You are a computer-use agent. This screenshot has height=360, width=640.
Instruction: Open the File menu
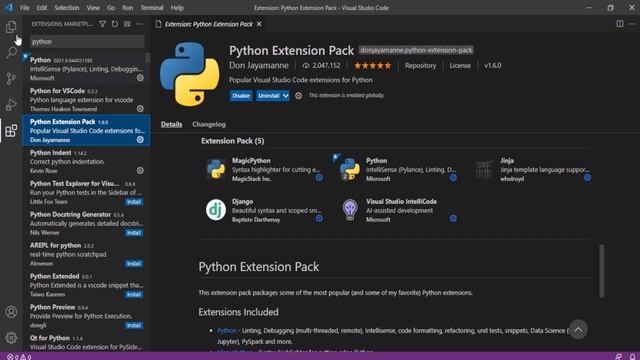[24, 8]
